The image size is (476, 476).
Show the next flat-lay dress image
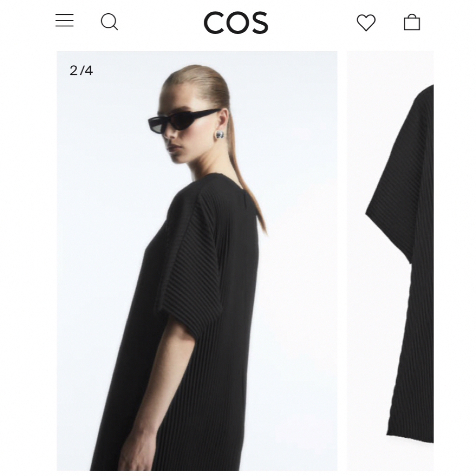pyautogui.click(x=390, y=261)
